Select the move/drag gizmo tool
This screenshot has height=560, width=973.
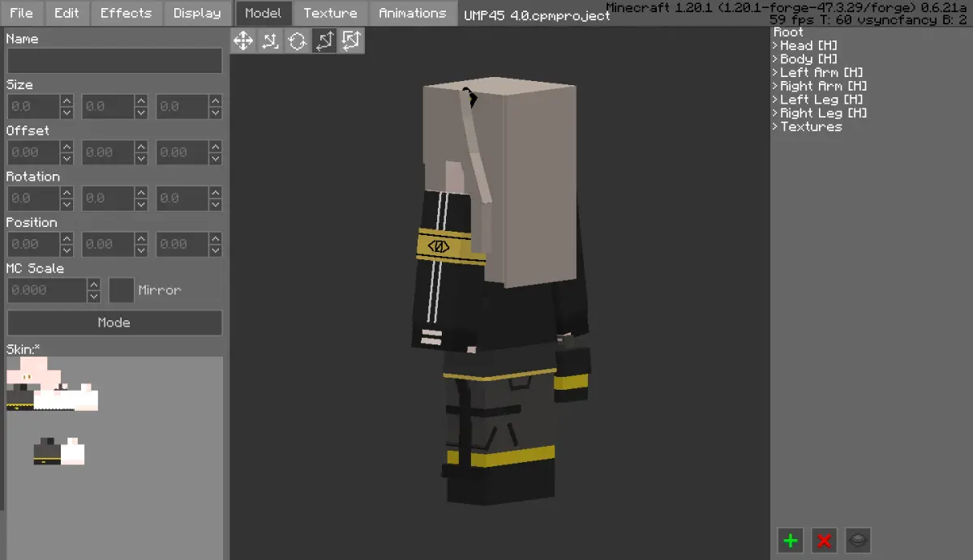[243, 41]
